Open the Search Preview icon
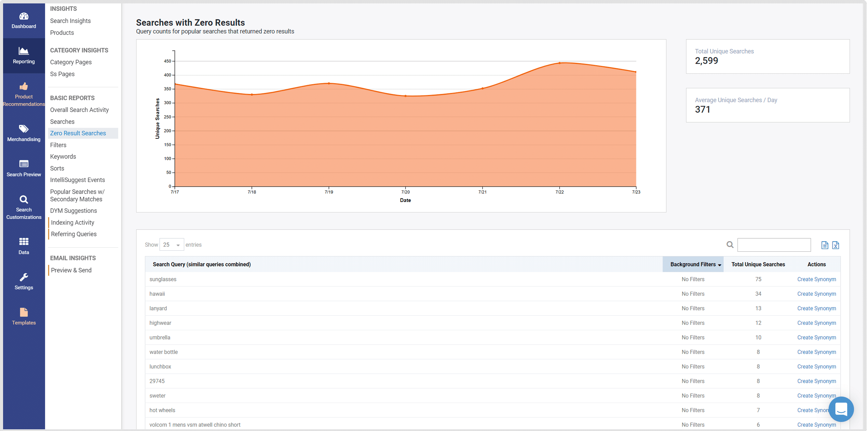This screenshot has width=868, height=431. (24, 164)
